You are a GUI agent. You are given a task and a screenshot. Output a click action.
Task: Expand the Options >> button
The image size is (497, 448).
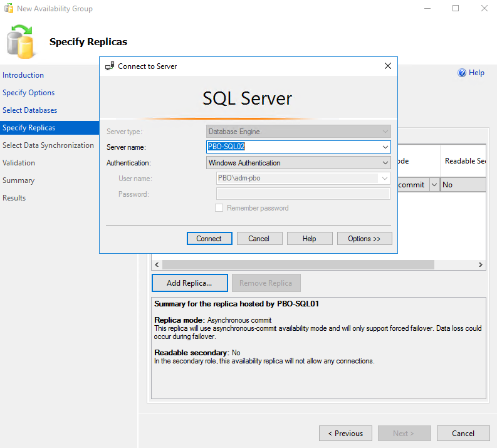pyautogui.click(x=364, y=239)
